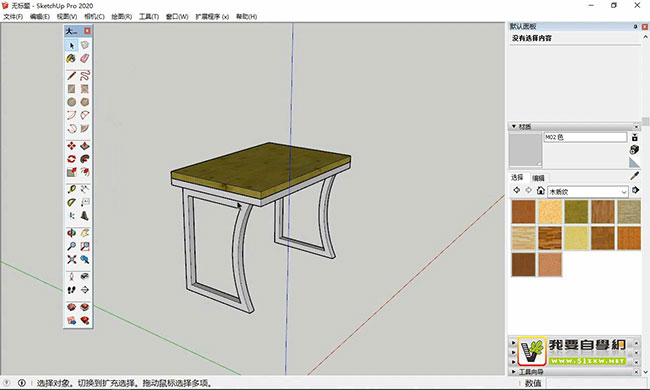Image resolution: width=650 pixels, height=390 pixels.
Task: Open the 相机(C) menu
Action: pos(94,17)
